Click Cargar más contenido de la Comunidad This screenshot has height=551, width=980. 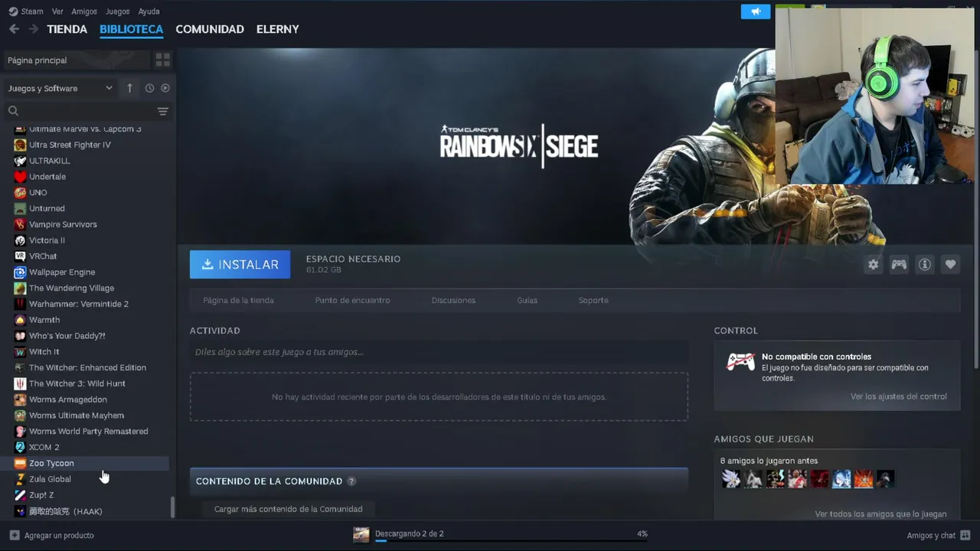pos(289,509)
